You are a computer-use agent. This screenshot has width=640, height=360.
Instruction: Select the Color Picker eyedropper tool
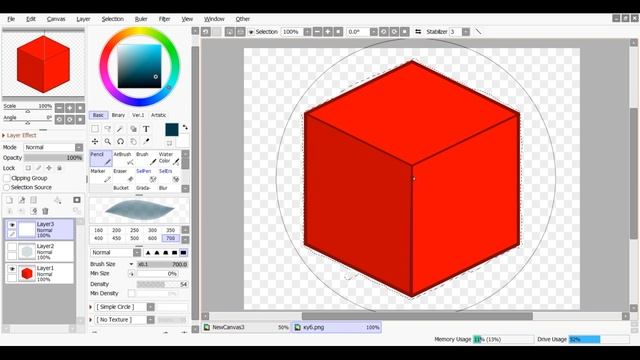pyautogui.click(x=146, y=141)
